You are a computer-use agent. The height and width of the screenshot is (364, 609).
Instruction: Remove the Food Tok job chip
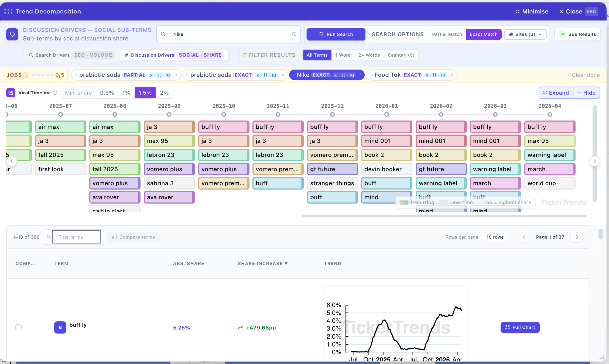tap(452, 75)
